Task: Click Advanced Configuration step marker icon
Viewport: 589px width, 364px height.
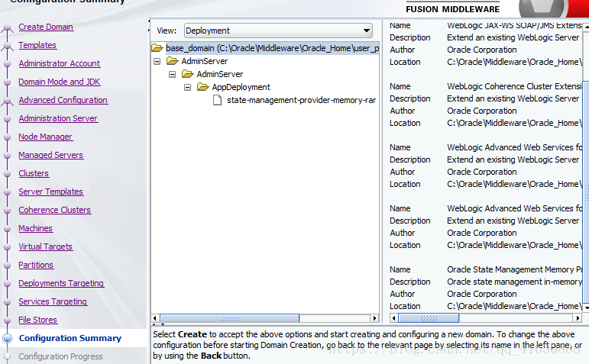Action: click(7, 101)
